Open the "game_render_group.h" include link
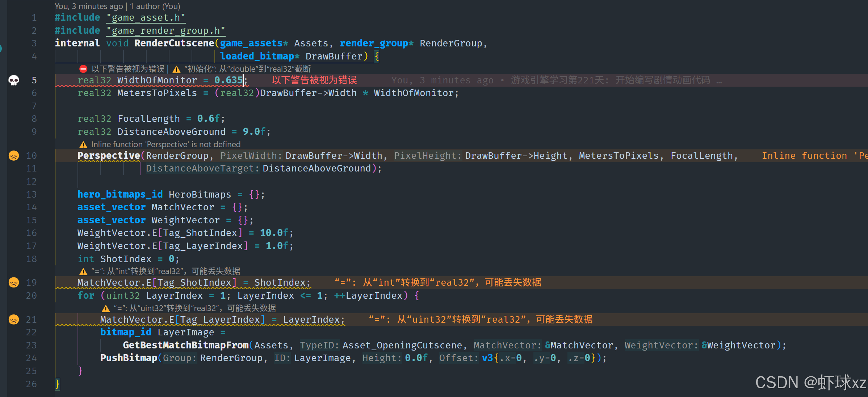The width and height of the screenshot is (868, 397). coord(165,30)
